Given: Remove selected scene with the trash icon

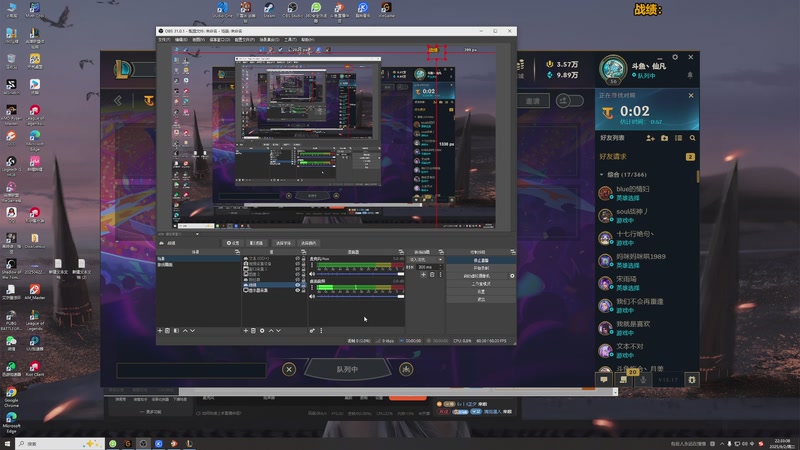Looking at the screenshot, I should [x=167, y=331].
